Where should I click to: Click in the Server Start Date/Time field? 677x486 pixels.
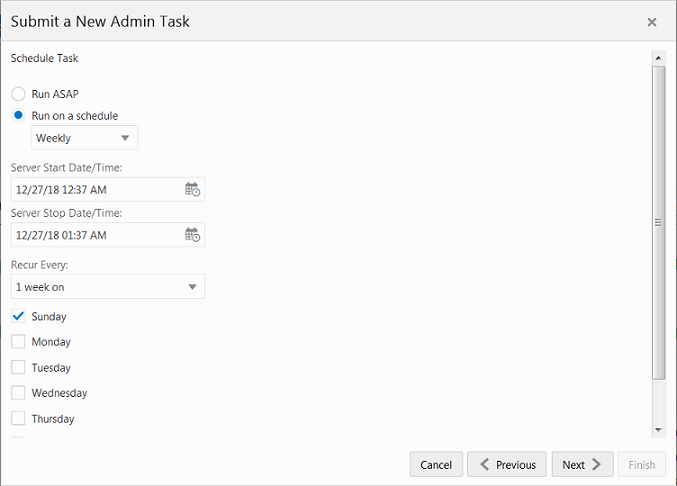pyautogui.click(x=95, y=189)
